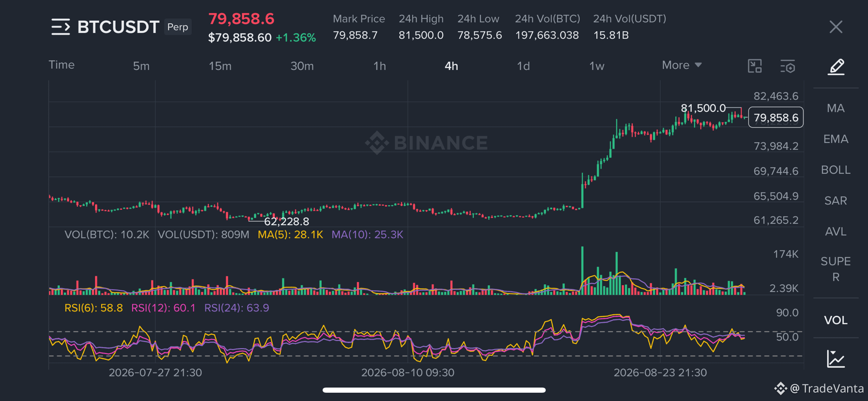Toggle the SUPER indicator
The width and height of the screenshot is (868, 401).
click(x=836, y=269)
